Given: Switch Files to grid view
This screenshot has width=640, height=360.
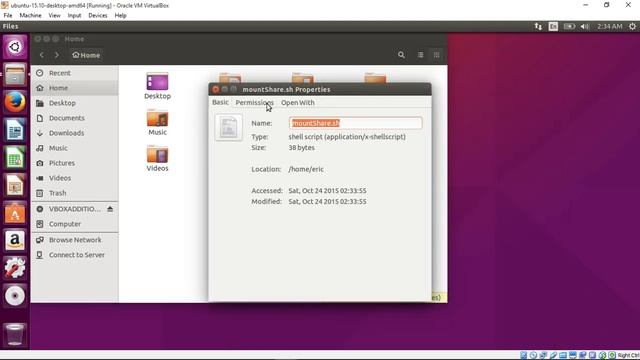Looking at the screenshot, I should (436, 55).
